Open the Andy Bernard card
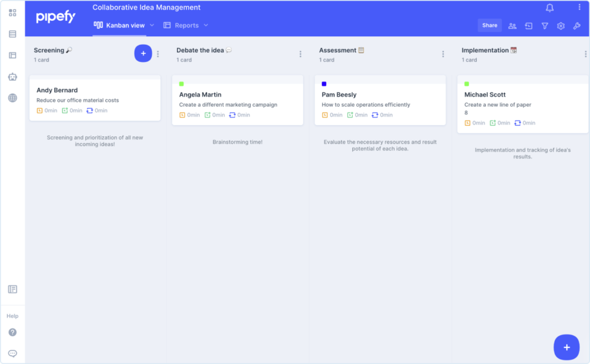Viewport: 590px width, 364px height. [x=94, y=98]
